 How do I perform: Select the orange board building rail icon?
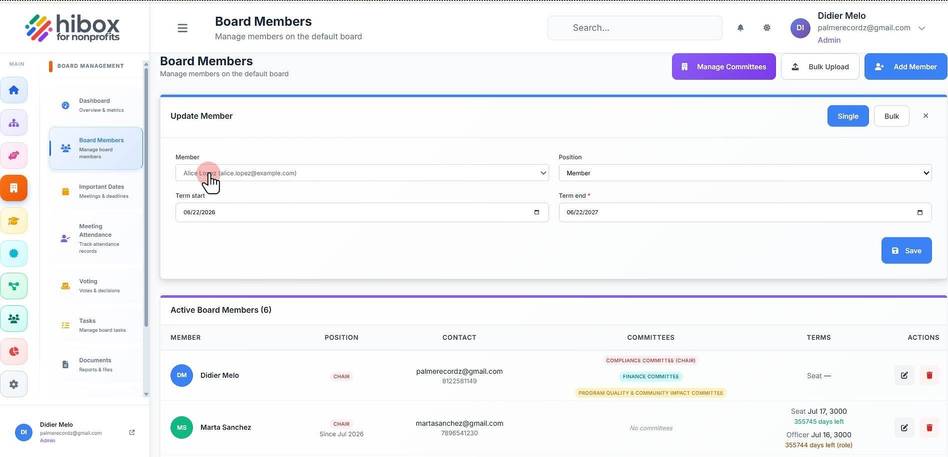pos(14,188)
